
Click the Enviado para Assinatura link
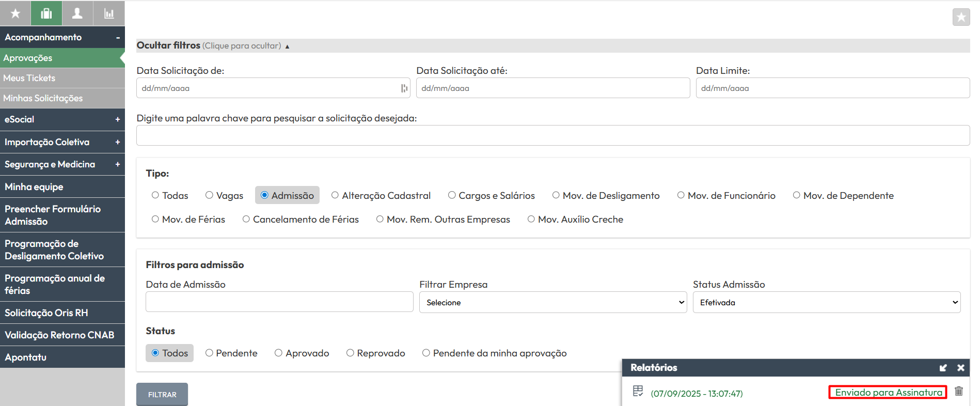(888, 393)
